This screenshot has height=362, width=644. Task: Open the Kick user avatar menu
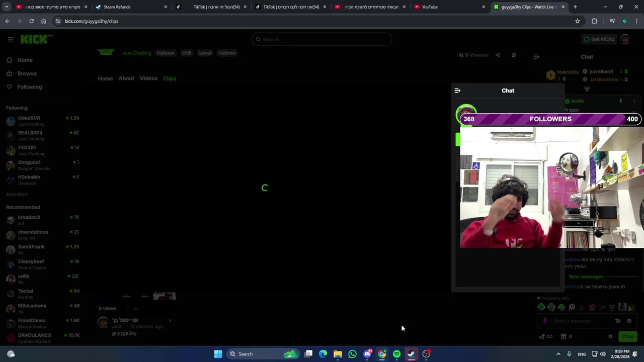click(625, 39)
